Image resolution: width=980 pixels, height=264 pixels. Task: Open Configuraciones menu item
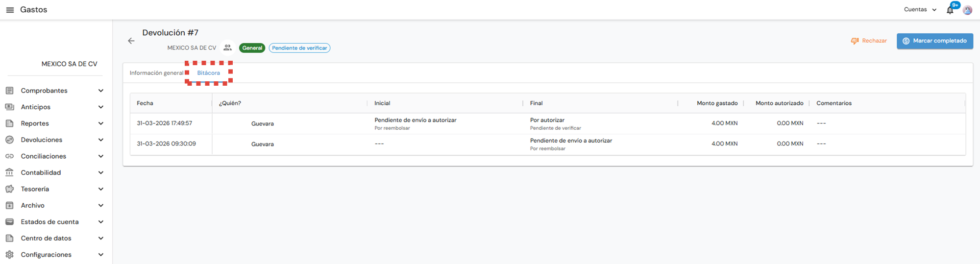click(46, 255)
